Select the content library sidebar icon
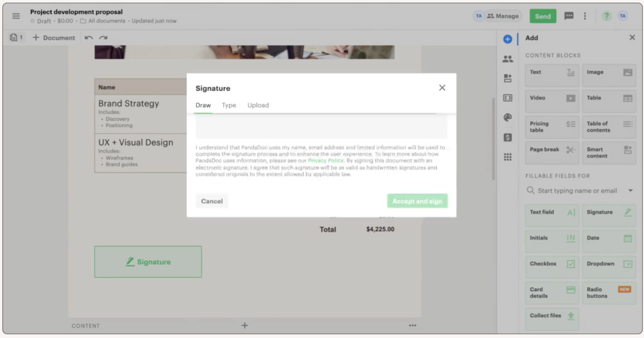 pyautogui.click(x=507, y=78)
